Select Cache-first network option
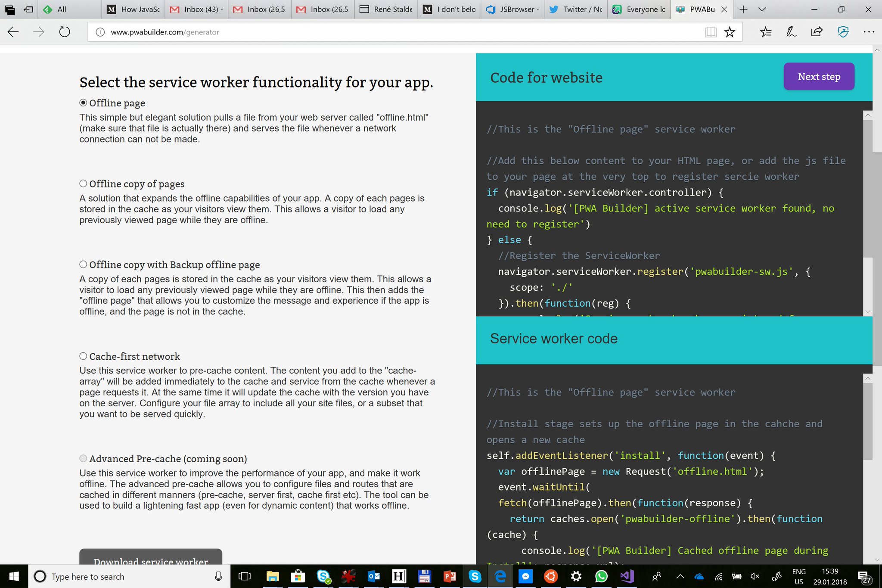This screenshot has height=588, width=882. pos(83,356)
